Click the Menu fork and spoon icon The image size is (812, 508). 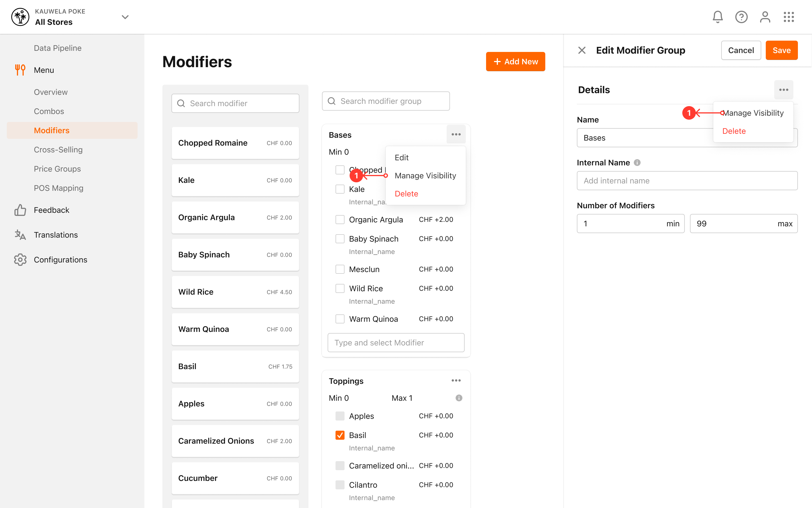(x=20, y=70)
